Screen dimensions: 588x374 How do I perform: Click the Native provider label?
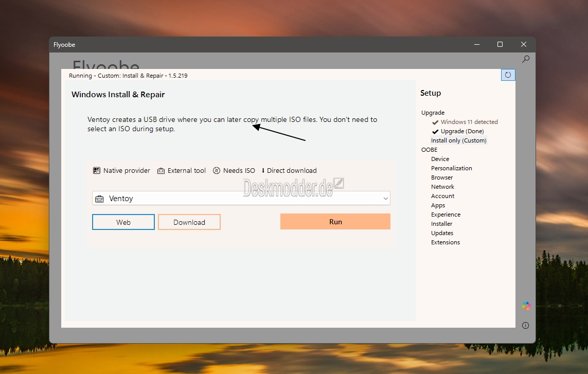[127, 171]
